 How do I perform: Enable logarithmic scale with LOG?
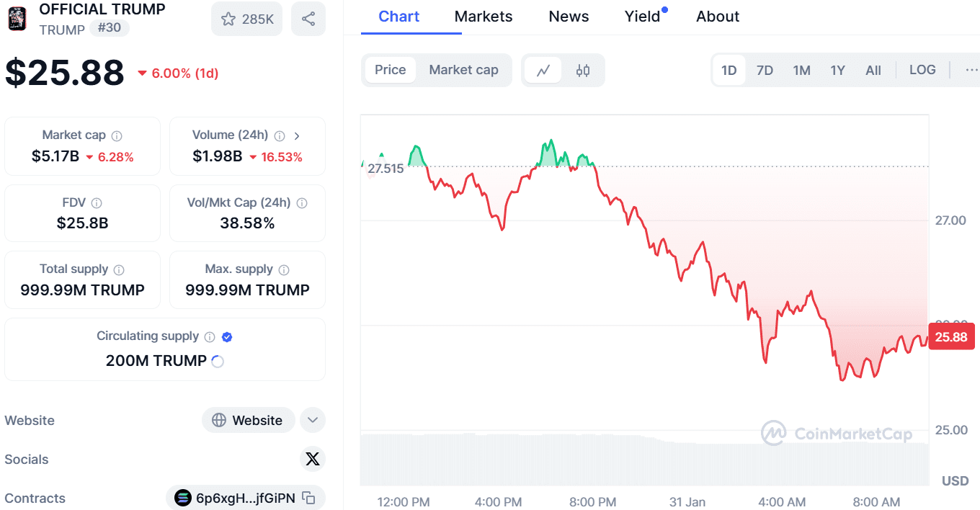pos(922,70)
